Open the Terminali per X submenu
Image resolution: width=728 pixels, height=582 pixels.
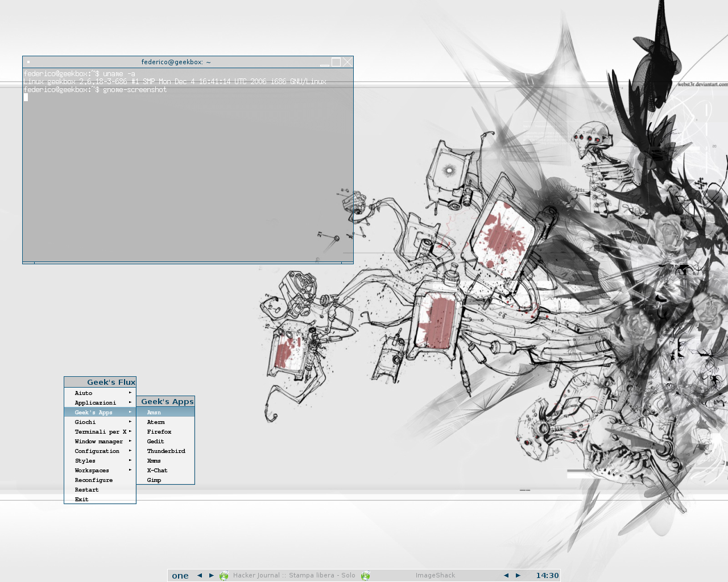[100, 431]
